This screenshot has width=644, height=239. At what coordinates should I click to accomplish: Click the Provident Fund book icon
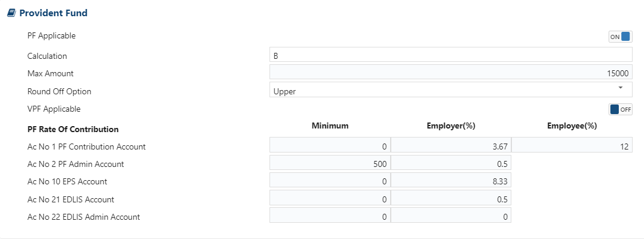pos(11,13)
